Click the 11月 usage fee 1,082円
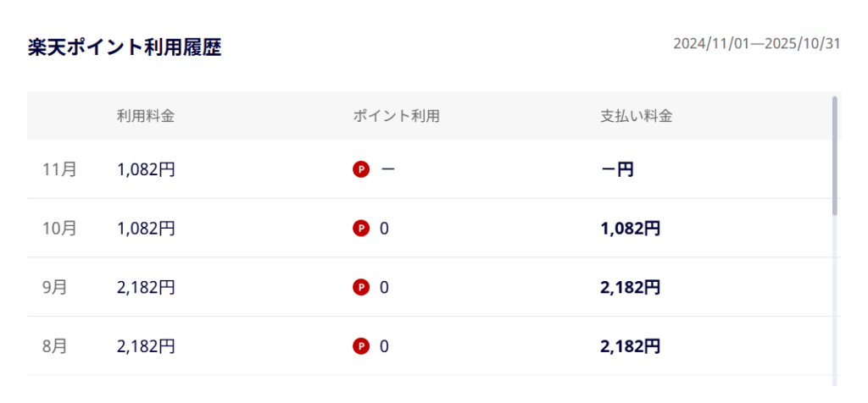This screenshot has height=403, width=868. pos(146,169)
